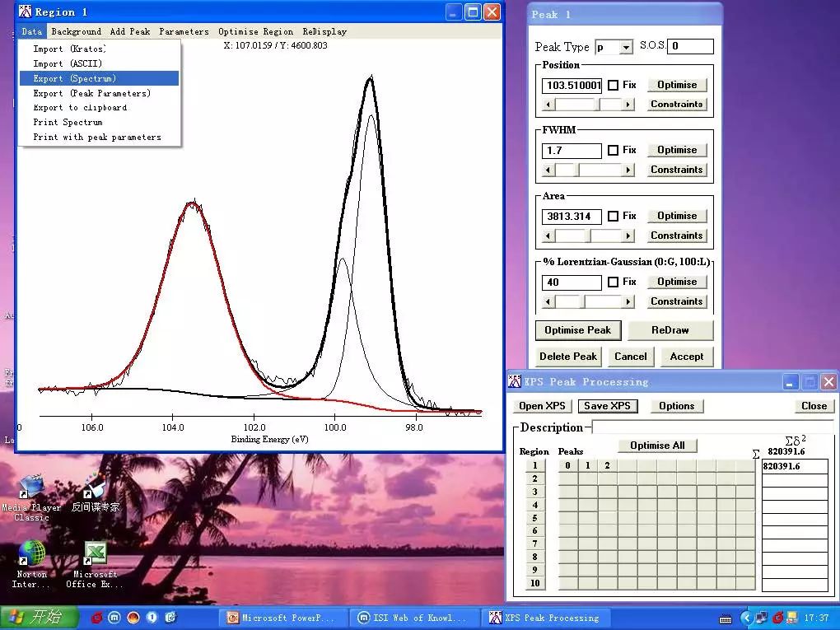The height and width of the screenshot is (630, 840).
Task: Click the Optimise All button
Action: [657, 446]
